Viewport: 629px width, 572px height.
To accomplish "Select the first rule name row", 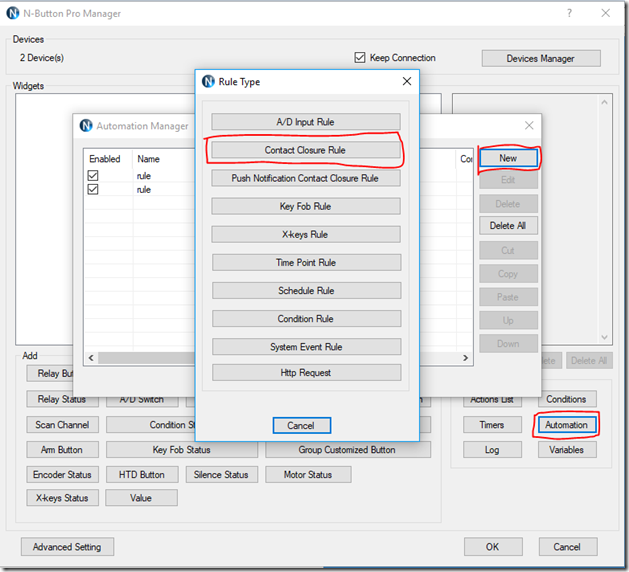I will (144, 176).
